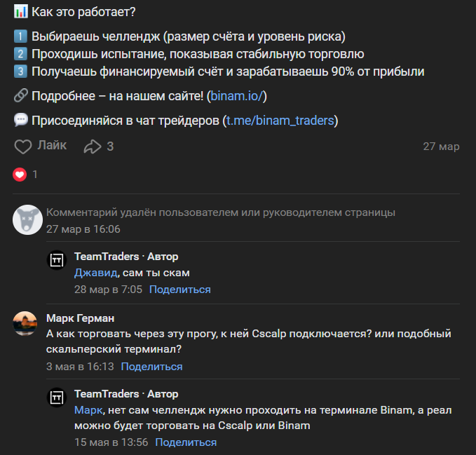This screenshot has width=476, height=455.
Task: Click the 3 мая в 16:13 timestamp
Action: (x=79, y=367)
